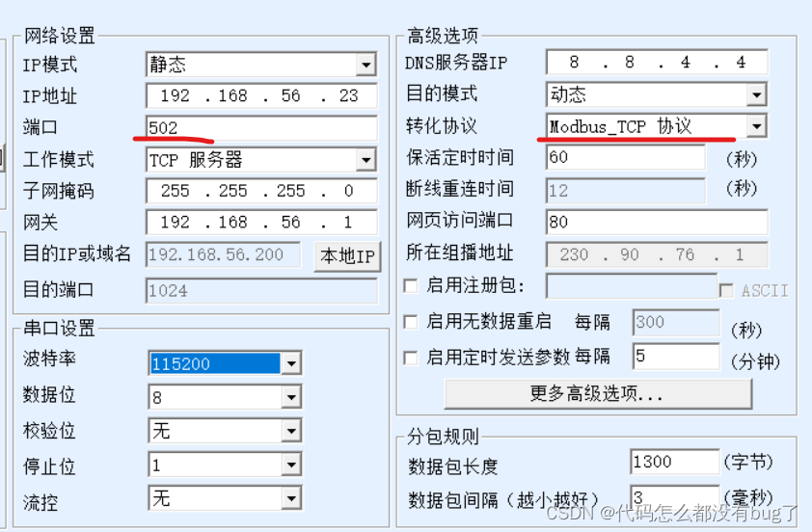Click the 串口设置 group label

pyautogui.click(x=60, y=328)
